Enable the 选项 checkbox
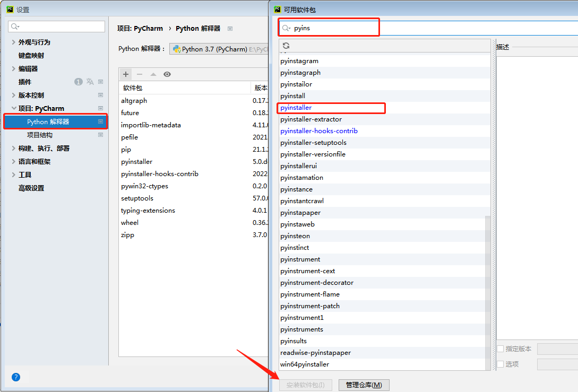The height and width of the screenshot is (392, 578). coord(500,364)
